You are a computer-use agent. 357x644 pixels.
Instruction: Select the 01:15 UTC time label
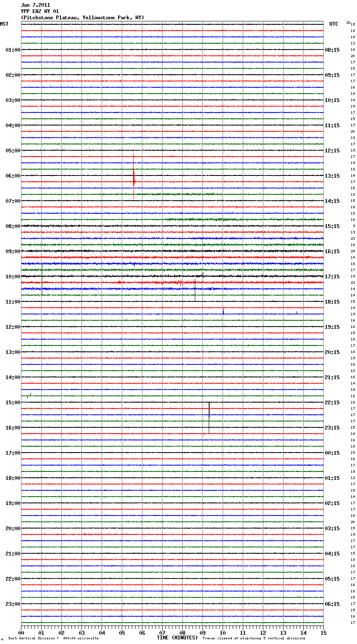click(x=332, y=478)
